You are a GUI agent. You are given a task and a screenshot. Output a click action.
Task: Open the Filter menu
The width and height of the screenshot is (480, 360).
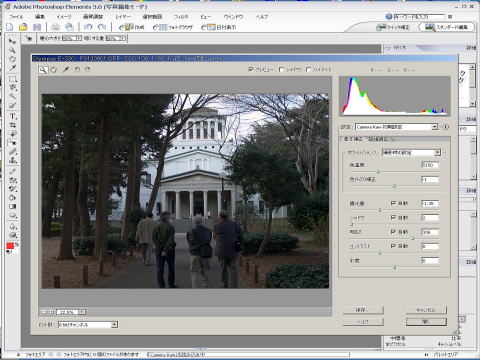pyautogui.click(x=181, y=16)
